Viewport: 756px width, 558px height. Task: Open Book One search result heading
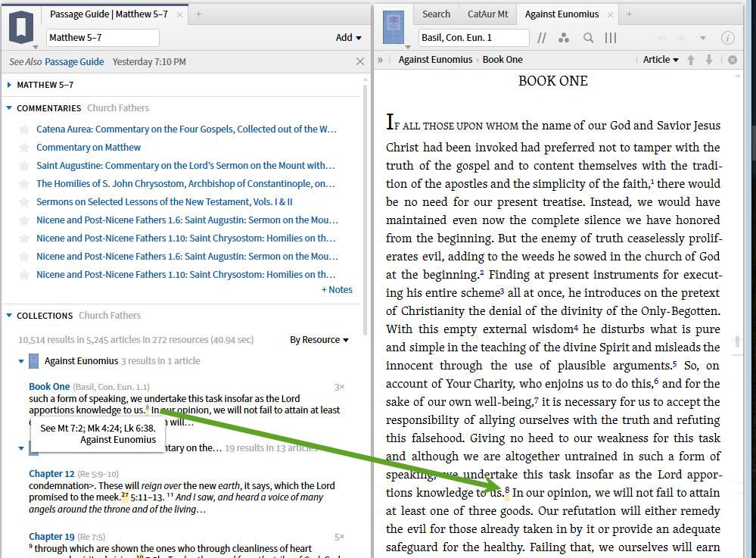(49, 387)
